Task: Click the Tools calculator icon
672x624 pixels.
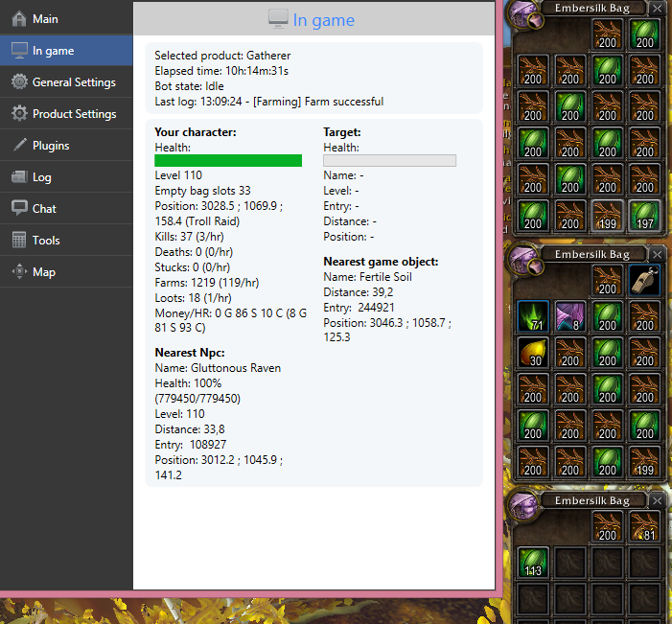Action: click(x=19, y=241)
